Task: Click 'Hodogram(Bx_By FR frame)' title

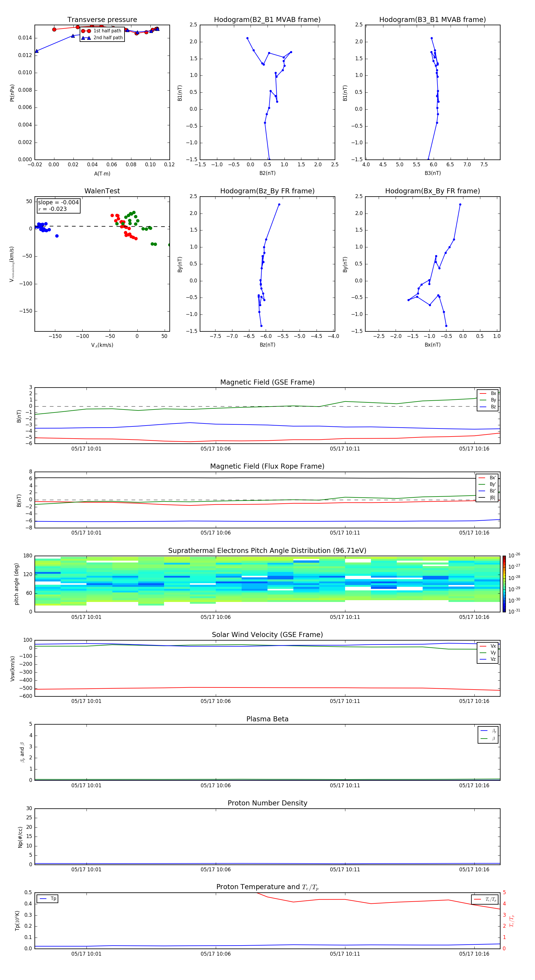Action: click(432, 191)
